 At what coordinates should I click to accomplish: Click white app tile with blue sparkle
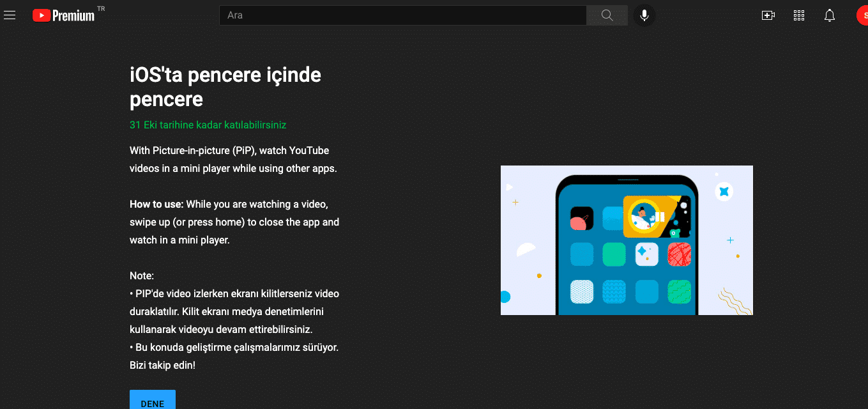click(647, 254)
